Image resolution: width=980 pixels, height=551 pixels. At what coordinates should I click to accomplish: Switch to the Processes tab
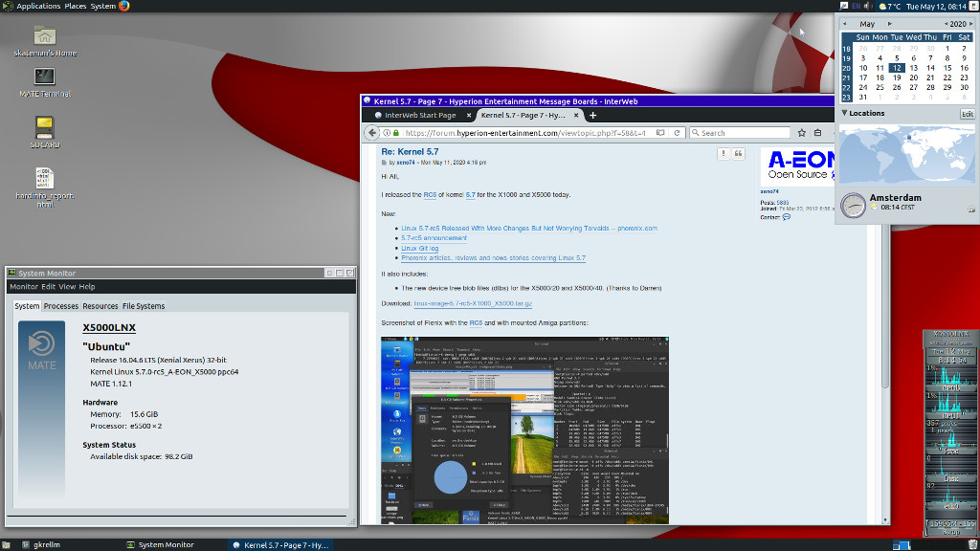pos(60,306)
